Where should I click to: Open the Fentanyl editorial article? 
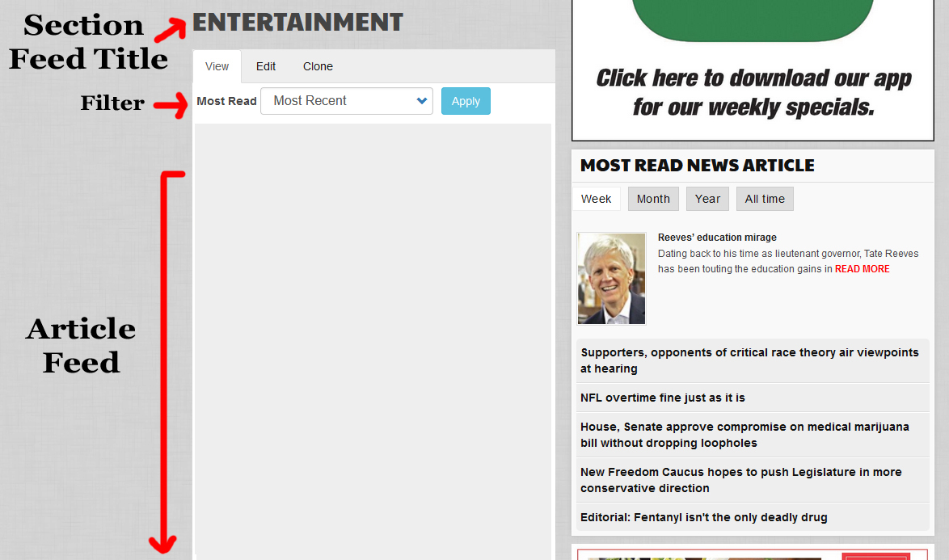(703, 517)
